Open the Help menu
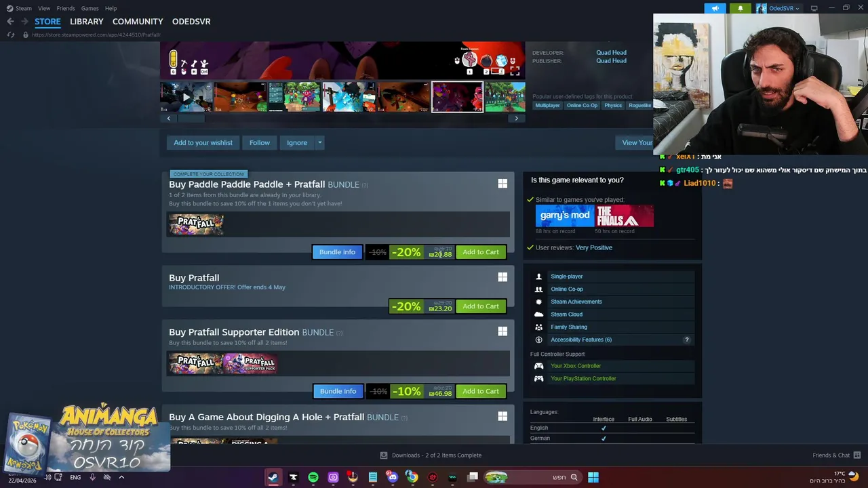 point(111,8)
